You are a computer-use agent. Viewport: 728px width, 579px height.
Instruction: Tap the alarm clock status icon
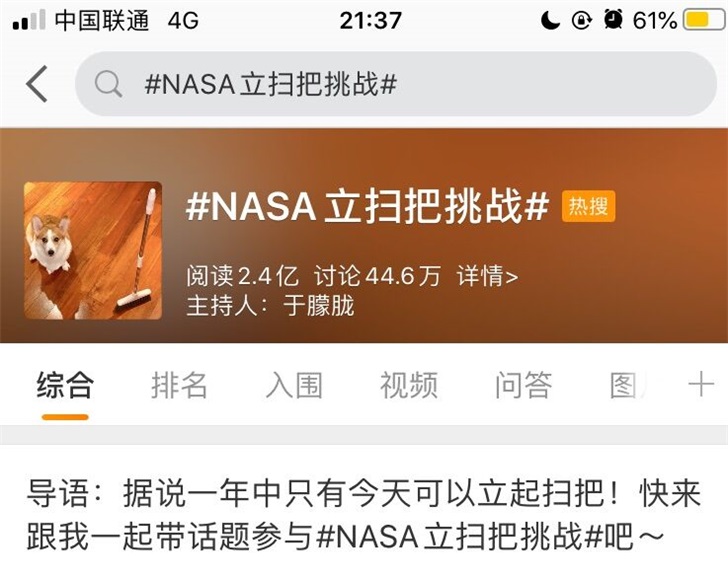coord(613,20)
